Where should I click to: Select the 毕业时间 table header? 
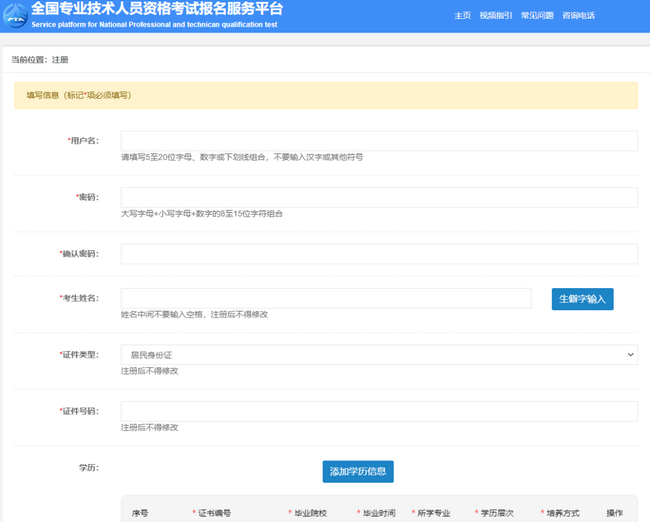378,513
